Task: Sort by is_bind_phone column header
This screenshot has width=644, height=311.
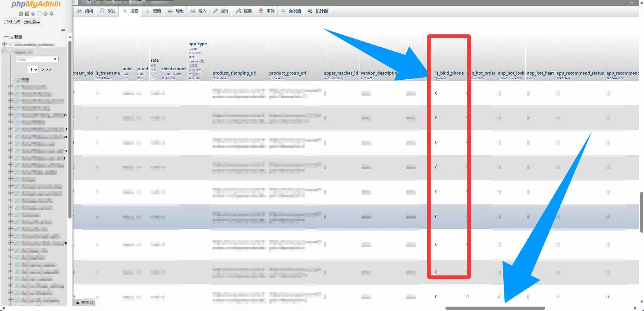Action: (x=449, y=73)
